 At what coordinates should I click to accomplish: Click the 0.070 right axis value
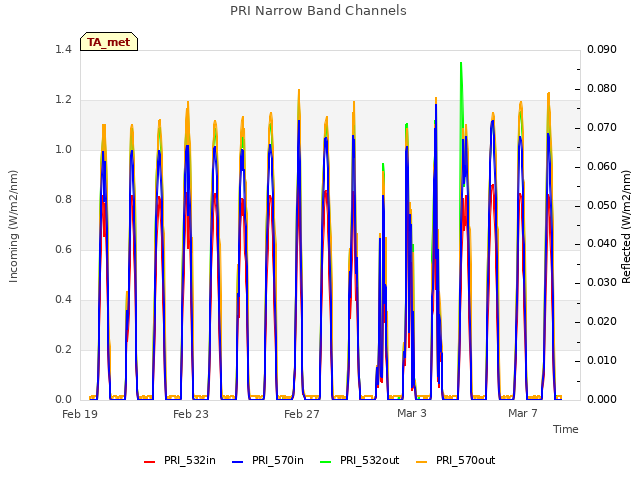point(602,127)
